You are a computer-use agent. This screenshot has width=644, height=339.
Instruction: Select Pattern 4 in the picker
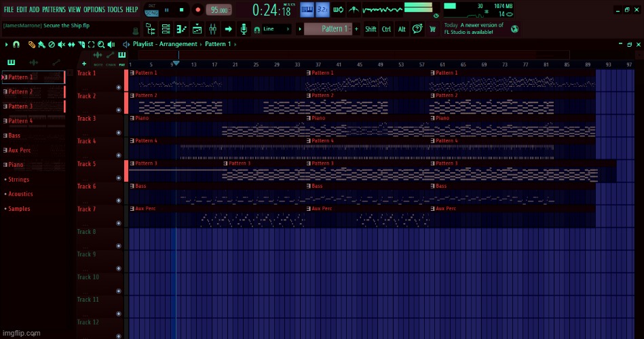point(33,121)
